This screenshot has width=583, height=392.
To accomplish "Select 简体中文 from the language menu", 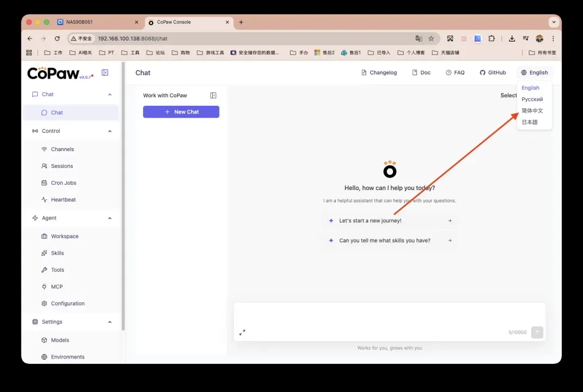I will (x=533, y=111).
